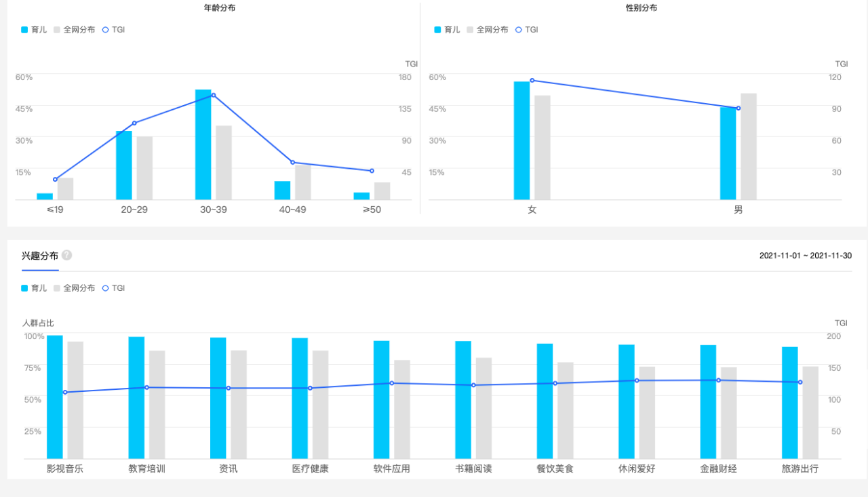Click the TGI line point at 30~39
868x497 pixels.
tap(214, 95)
